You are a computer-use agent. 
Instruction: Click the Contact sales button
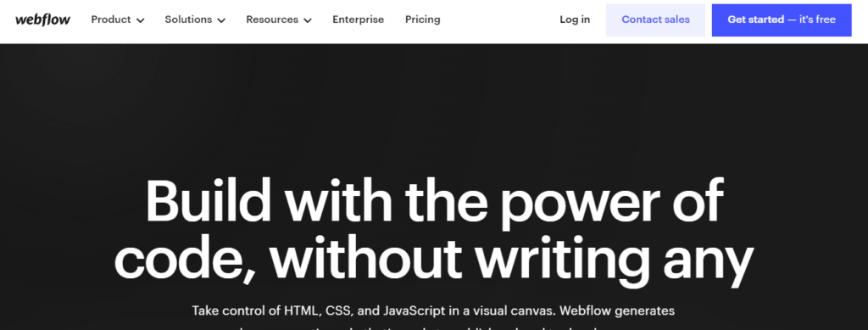coord(655,20)
